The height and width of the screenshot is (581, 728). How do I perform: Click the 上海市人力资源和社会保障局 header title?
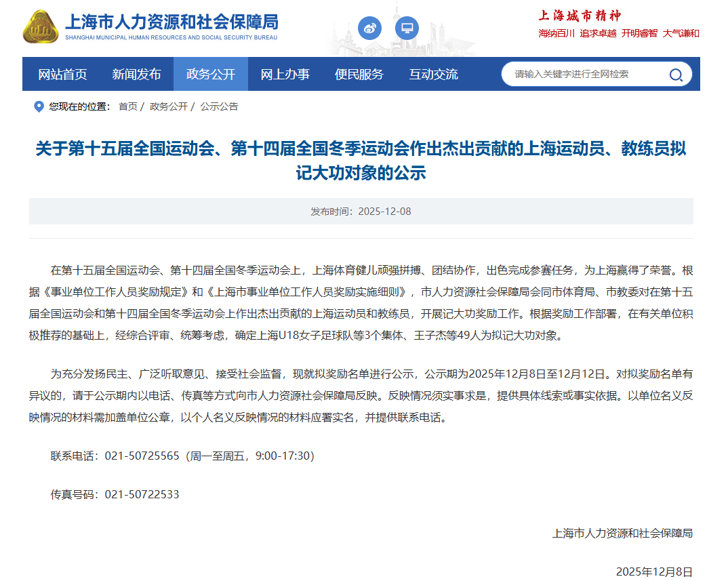pos(171,22)
